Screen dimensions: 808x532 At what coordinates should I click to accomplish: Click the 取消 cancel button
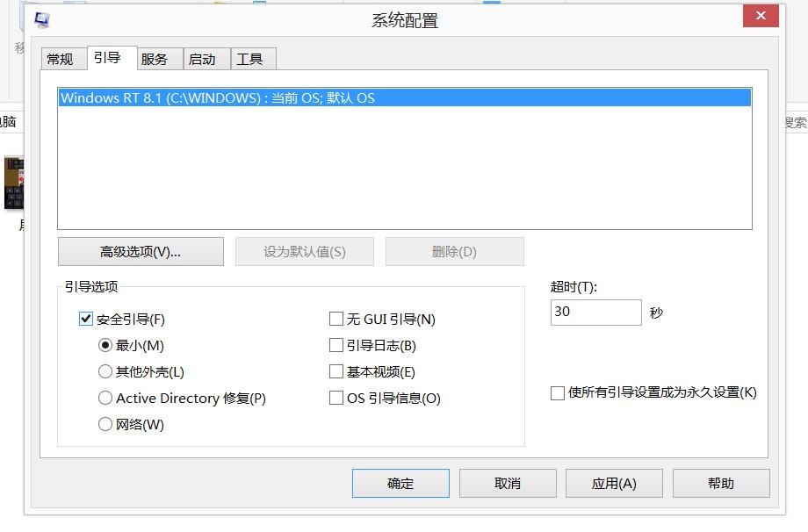point(508,483)
